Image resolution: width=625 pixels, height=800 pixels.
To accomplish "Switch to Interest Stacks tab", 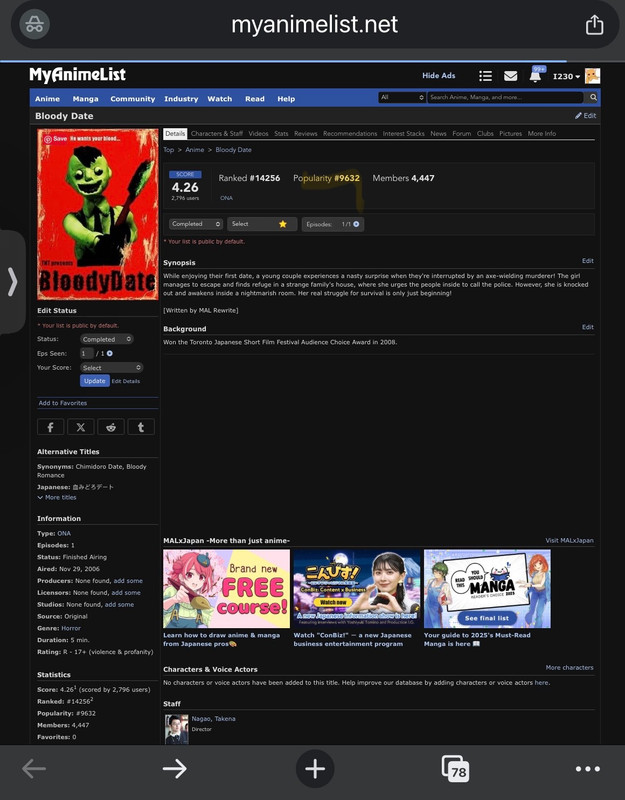I will click(404, 134).
